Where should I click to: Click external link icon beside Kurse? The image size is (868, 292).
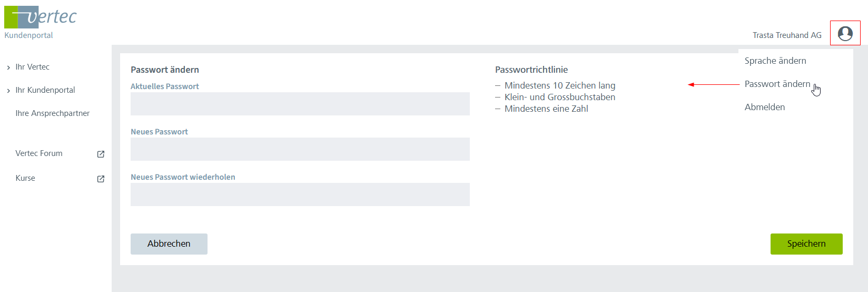point(101,179)
